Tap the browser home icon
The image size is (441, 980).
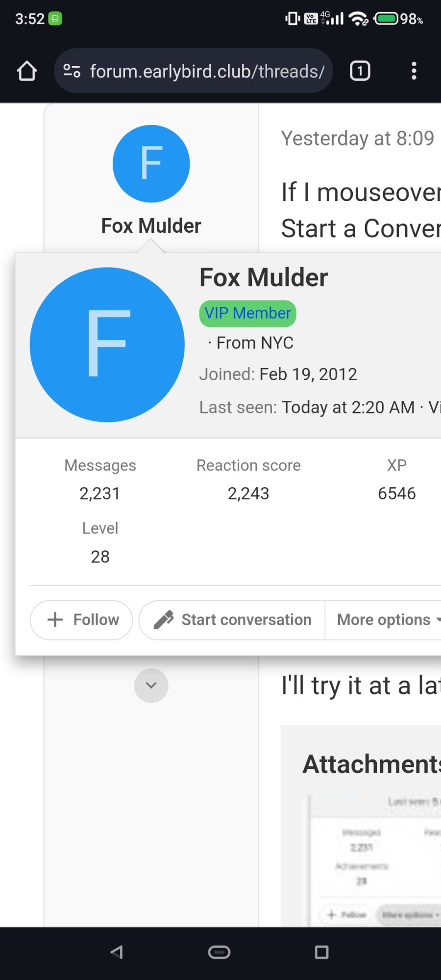tap(27, 71)
